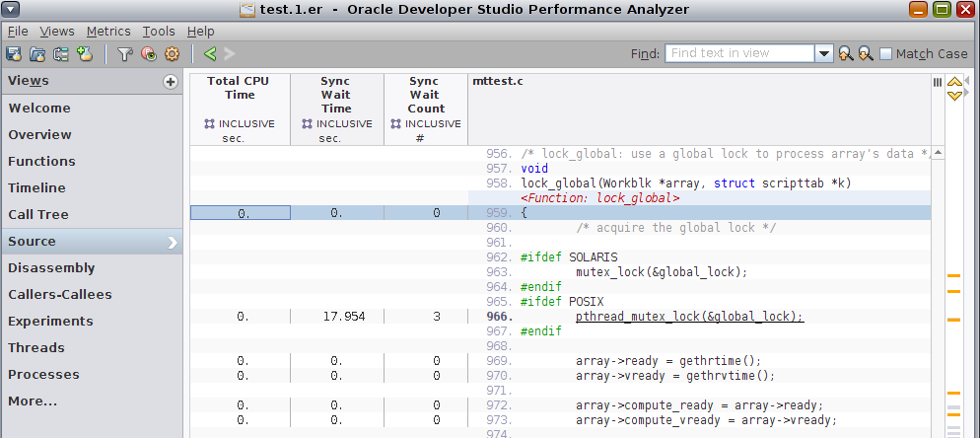
Task: Click the Open Experiment folder icon
Action: pos(37,54)
